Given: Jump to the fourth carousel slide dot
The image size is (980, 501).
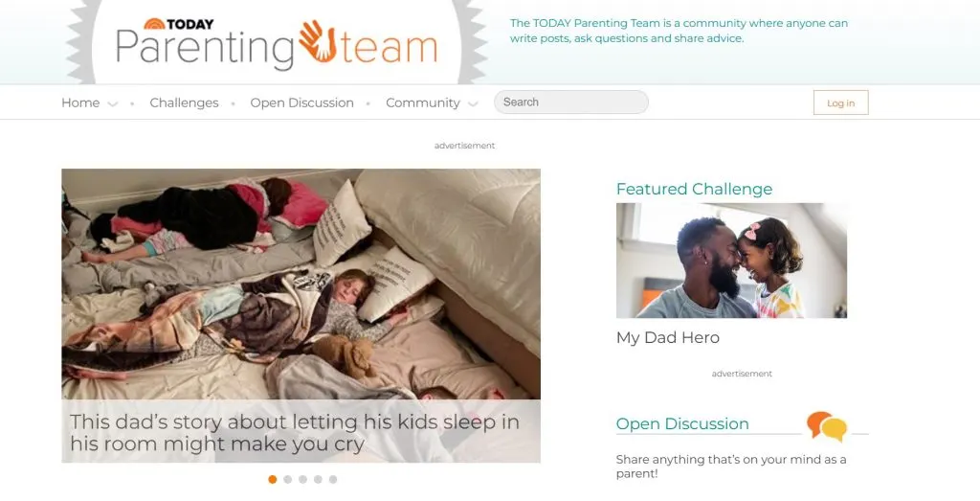Looking at the screenshot, I should click(x=318, y=479).
